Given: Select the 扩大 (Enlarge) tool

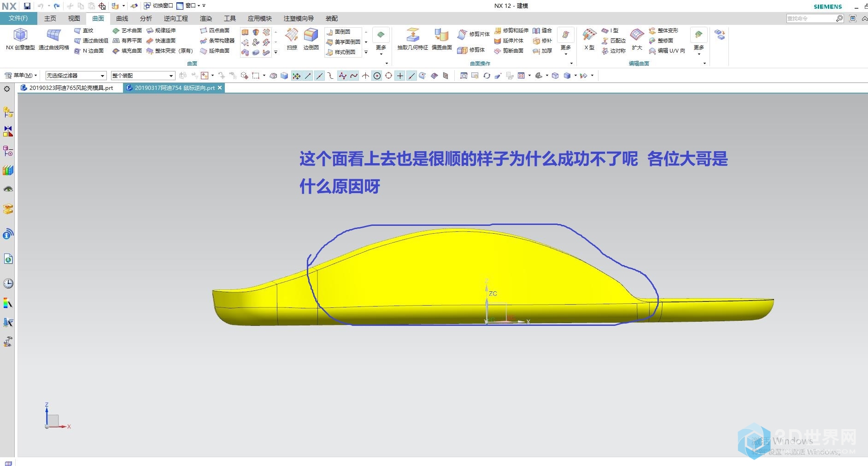Looking at the screenshot, I should click(637, 39).
